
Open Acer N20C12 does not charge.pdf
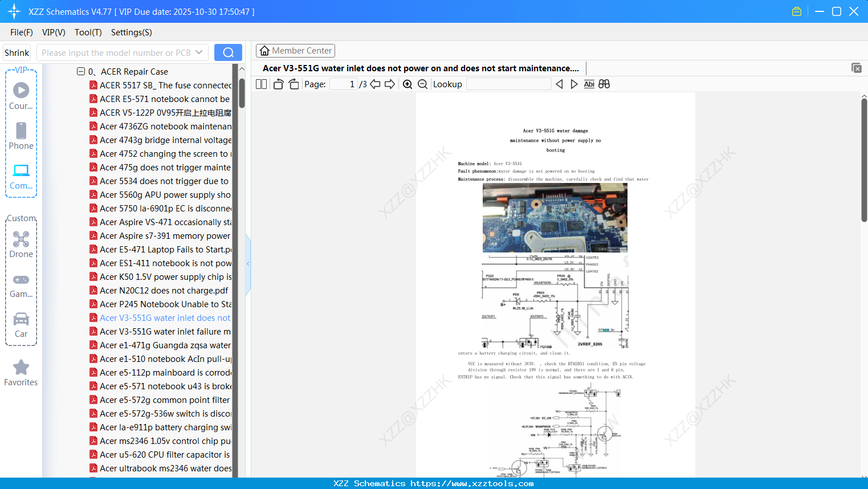point(164,291)
